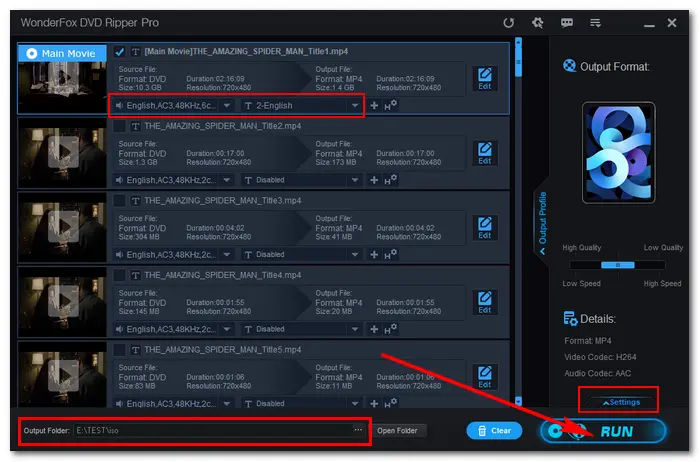Select the Main Movie radio button
Viewport: 700px width, 462px height.
point(32,54)
